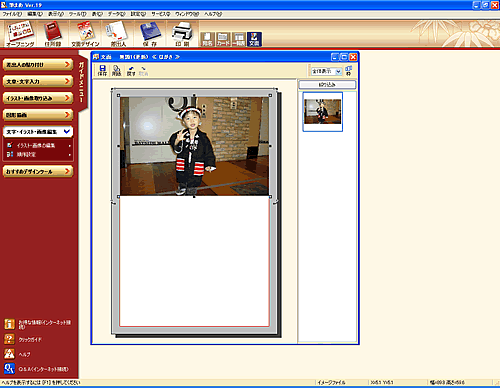Expand おすすめデザインツール guide menu
500x388 pixels.
38,171
